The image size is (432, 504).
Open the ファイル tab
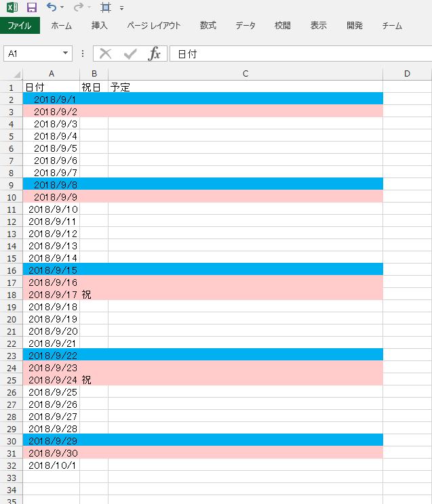coord(20,26)
